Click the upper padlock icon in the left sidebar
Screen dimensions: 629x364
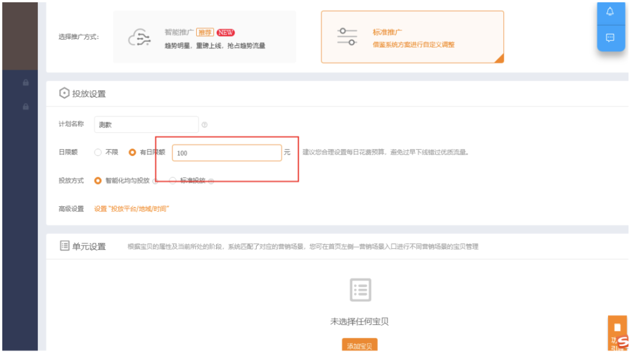26,83
